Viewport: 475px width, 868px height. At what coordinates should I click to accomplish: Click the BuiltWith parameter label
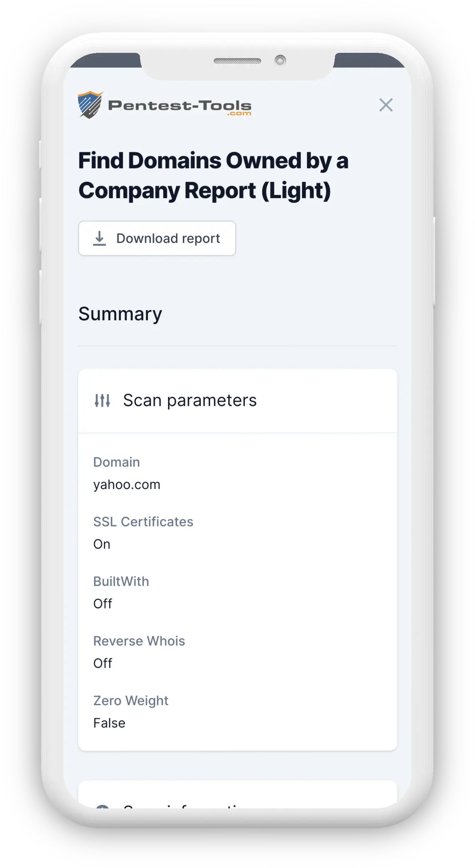[x=121, y=581]
